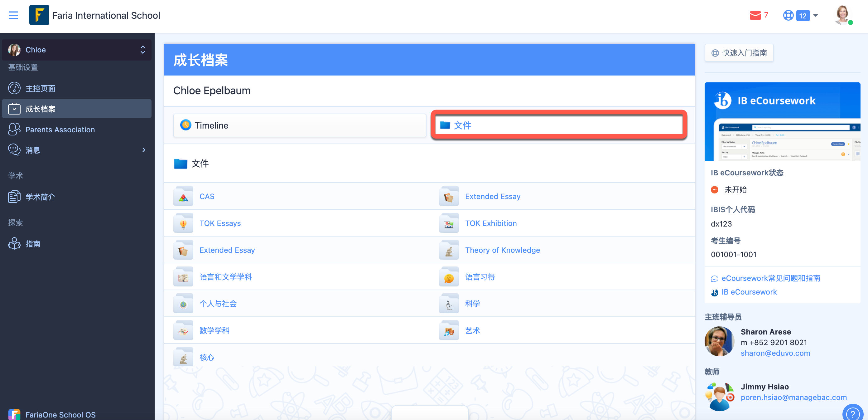Screen dimensions: 868x420
Task: Open the TOK Exhibition folder icon
Action: [x=449, y=223]
